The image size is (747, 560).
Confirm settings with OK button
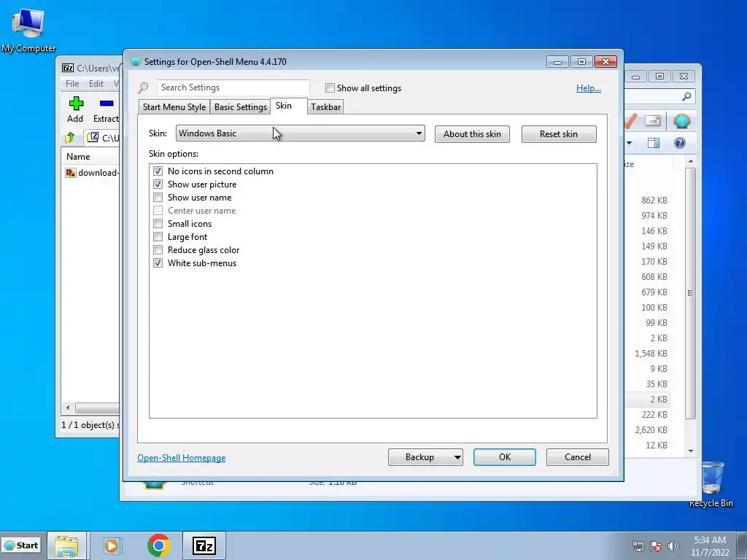(505, 457)
